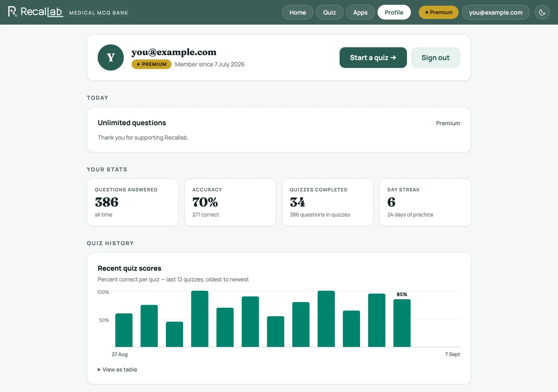Click the Recallab logo
Screen dimensions: 558x392
tap(35, 12)
